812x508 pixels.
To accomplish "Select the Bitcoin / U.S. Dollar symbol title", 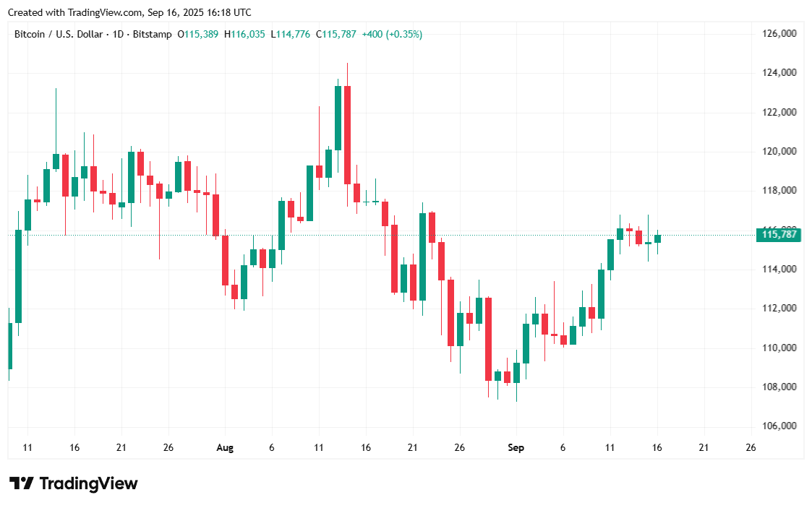I will [60, 34].
